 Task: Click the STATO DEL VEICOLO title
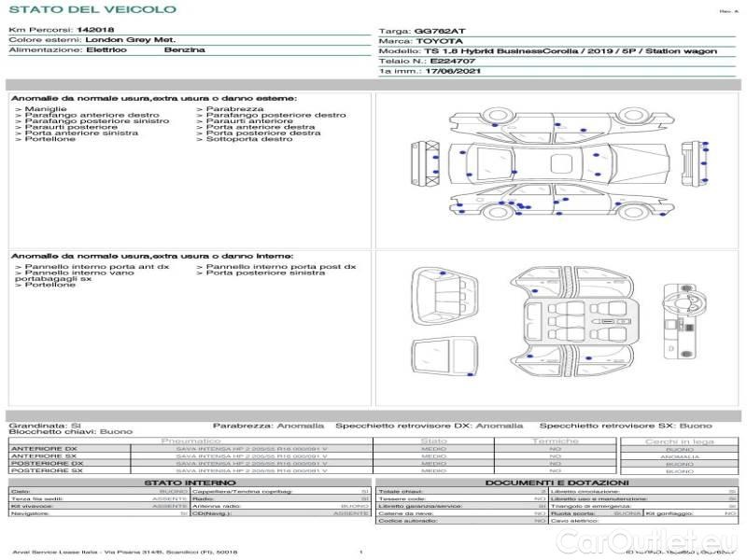(x=92, y=9)
